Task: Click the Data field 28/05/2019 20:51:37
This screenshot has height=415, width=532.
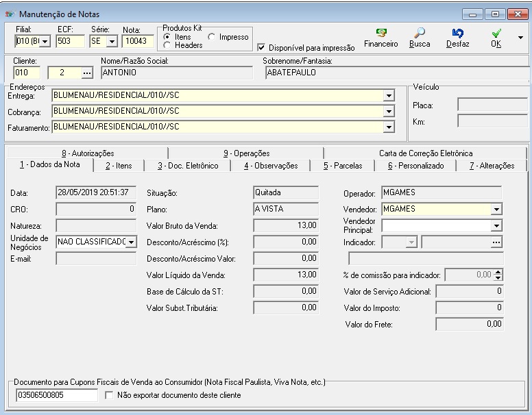Action: [96, 192]
